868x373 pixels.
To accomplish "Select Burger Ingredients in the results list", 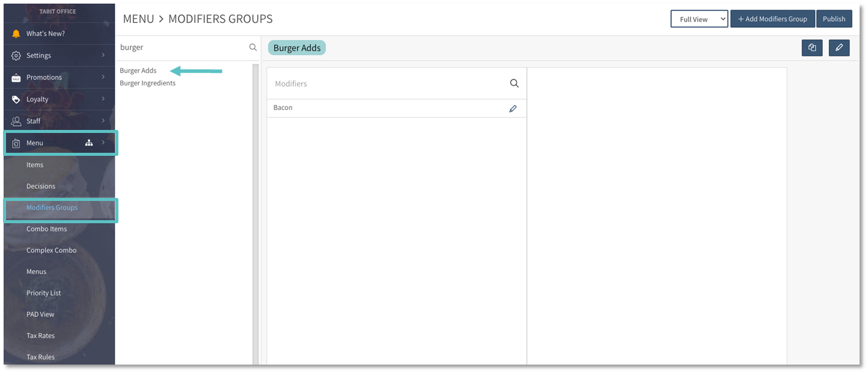I will [148, 83].
